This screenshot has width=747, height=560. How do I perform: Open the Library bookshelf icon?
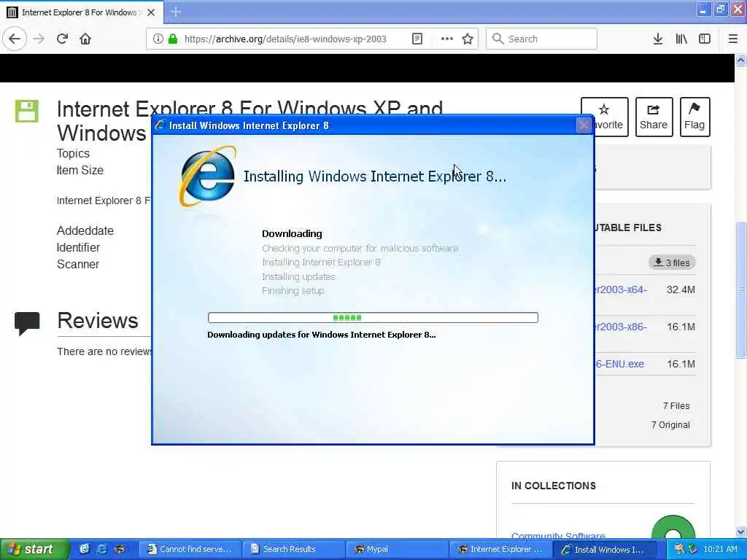(681, 39)
